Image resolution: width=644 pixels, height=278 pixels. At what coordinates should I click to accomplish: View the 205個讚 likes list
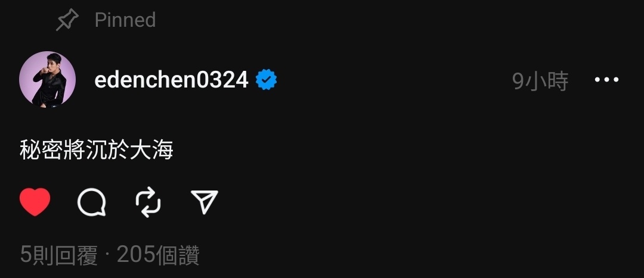click(x=158, y=255)
